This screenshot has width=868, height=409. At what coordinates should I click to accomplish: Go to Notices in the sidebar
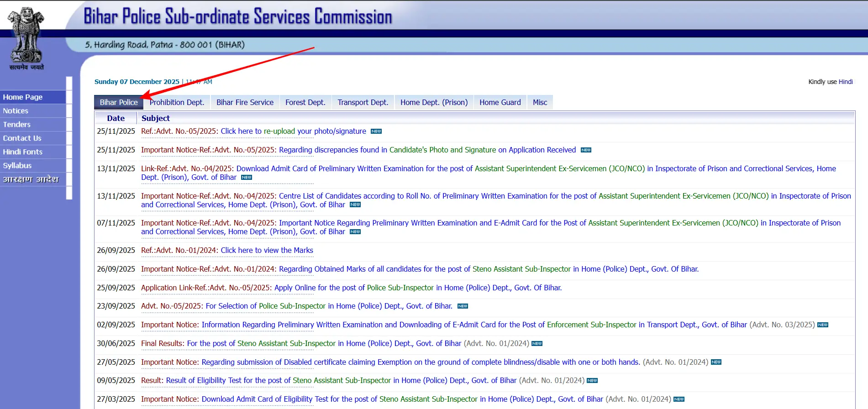[x=16, y=111]
